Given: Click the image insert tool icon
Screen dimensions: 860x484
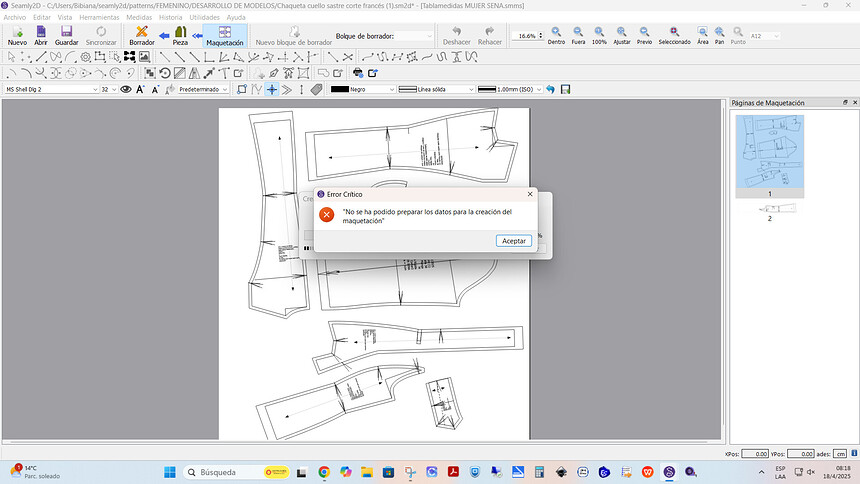Looking at the screenshot, I should [144, 57].
